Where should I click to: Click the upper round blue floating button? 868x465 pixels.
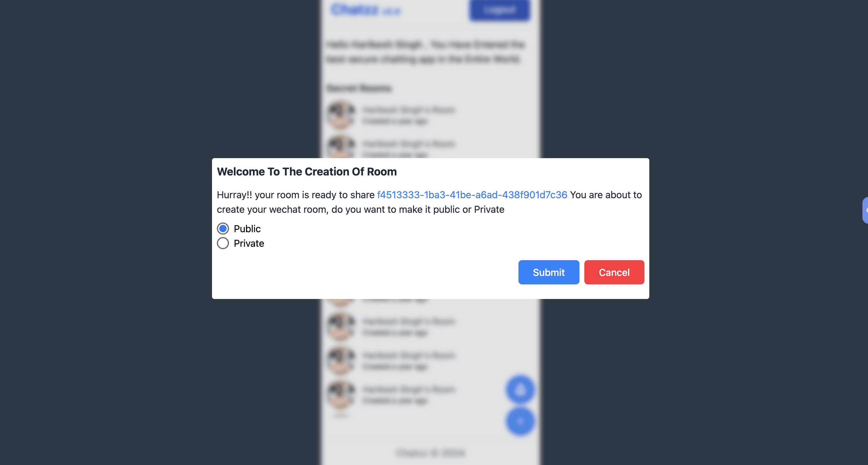click(520, 390)
